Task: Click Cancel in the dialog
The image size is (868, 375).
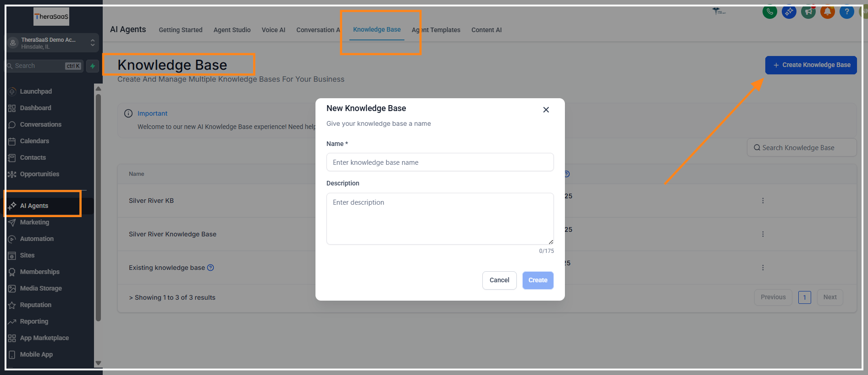Action: coord(499,280)
